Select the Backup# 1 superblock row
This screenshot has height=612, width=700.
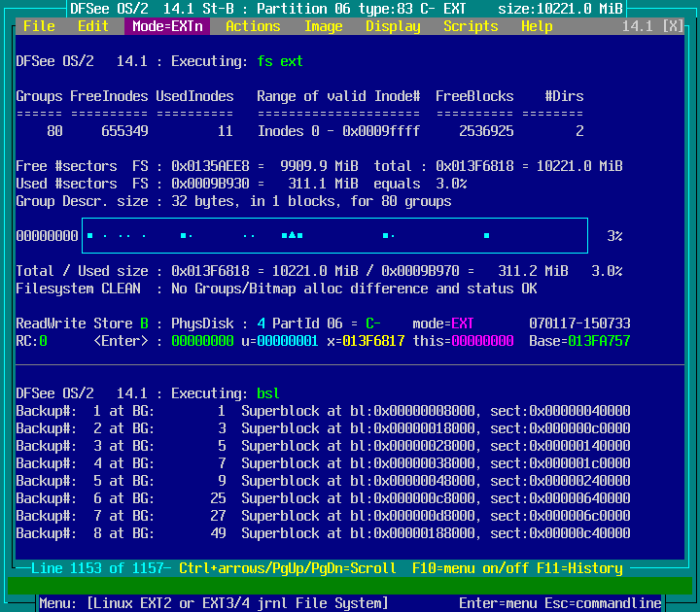click(323, 411)
